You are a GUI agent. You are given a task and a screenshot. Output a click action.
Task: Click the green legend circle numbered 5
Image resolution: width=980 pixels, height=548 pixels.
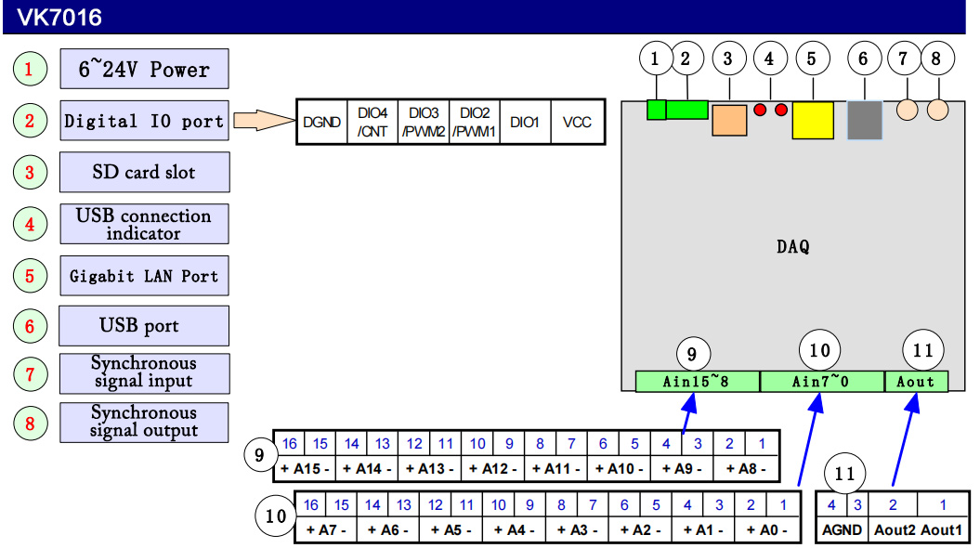(x=31, y=276)
